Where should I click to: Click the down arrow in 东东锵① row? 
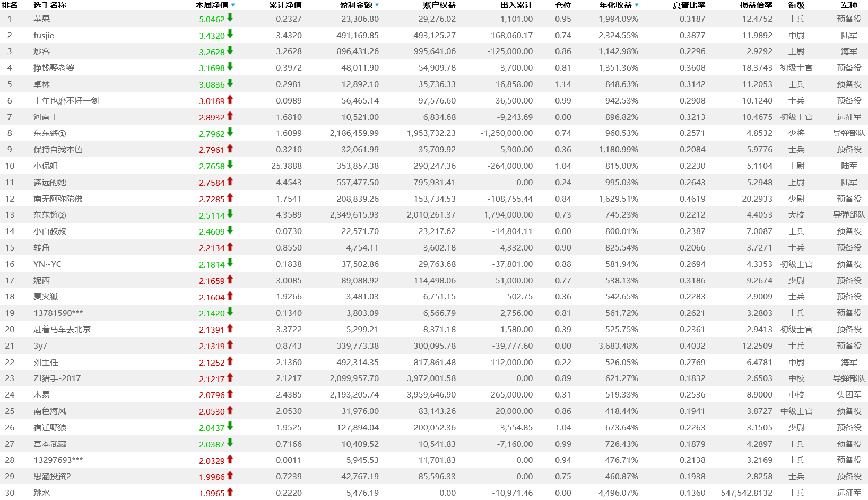[x=230, y=132]
